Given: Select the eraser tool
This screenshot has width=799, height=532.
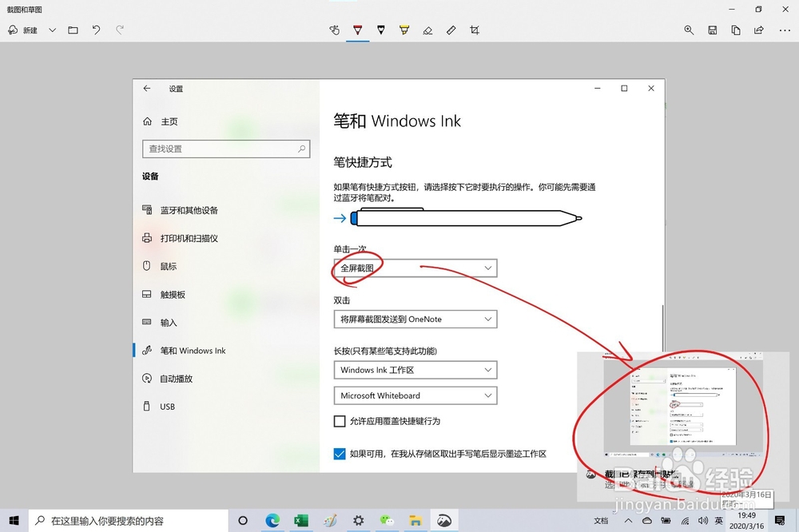Looking at the screenshot, I should (x=427, y=30).
